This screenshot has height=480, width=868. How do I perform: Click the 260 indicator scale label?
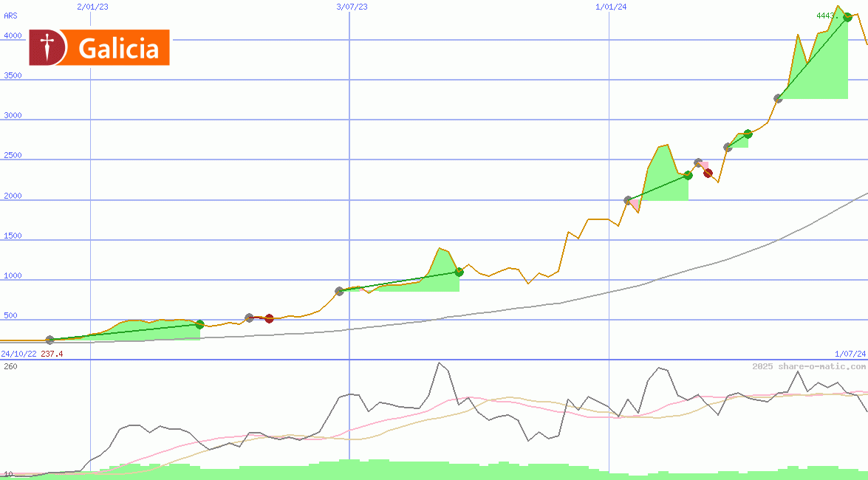pos(10,366)
